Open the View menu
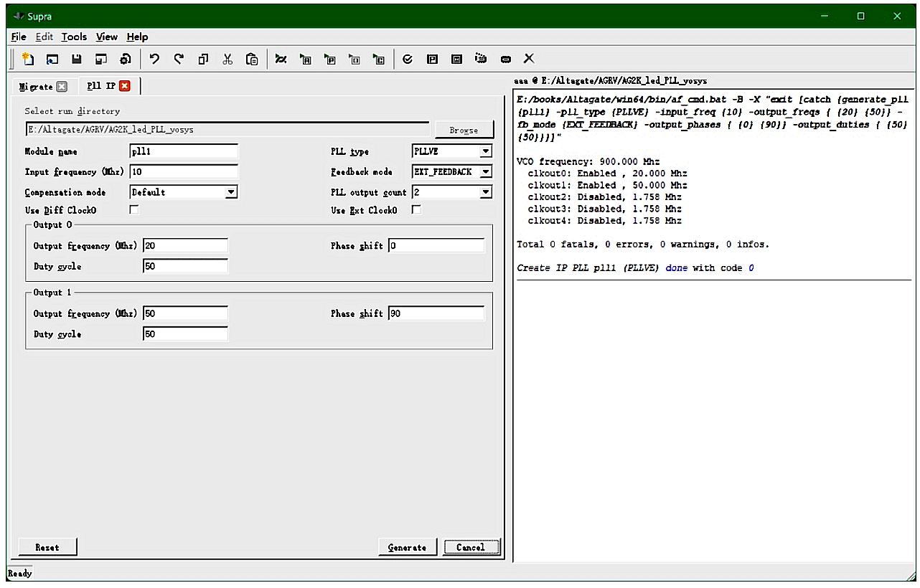This screenshot has width=920, height=588. pyautogui.click(x=107, y=37)
